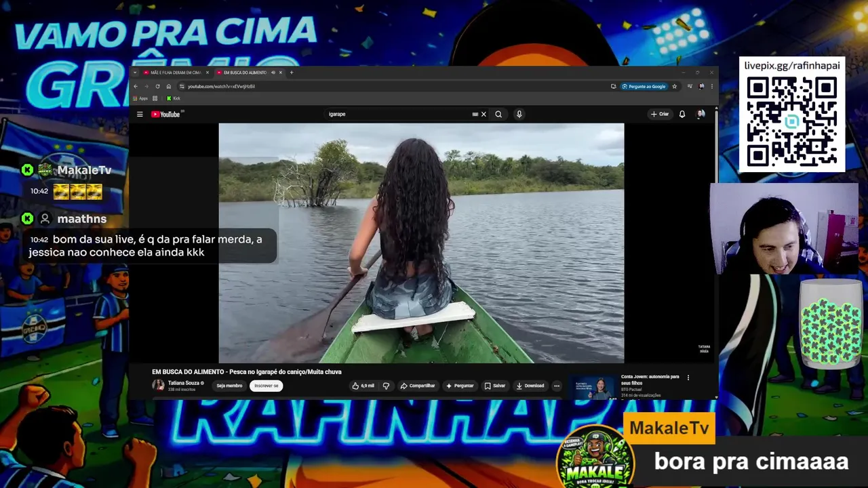Open the 'Criar' create menu
The image size is (868, 488).
tap(660, 114)
